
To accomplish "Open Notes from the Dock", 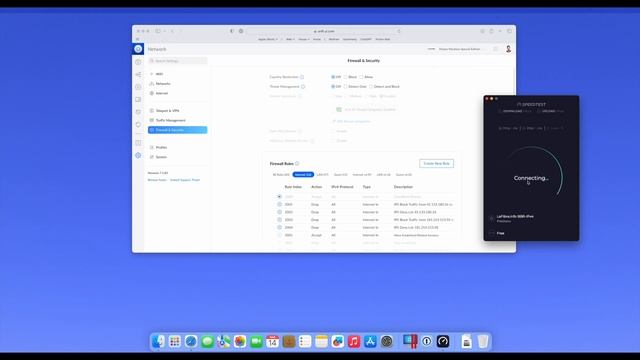I will 322,341.
